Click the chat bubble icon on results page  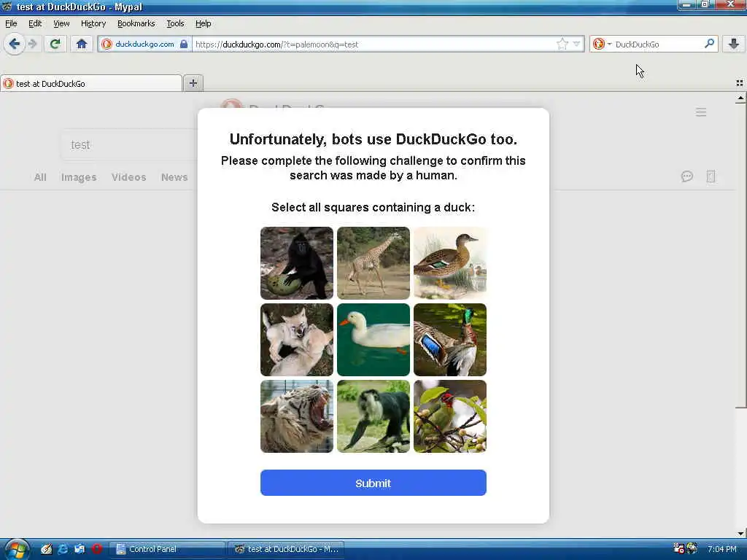pyautogui.click(x=687, y=176)
